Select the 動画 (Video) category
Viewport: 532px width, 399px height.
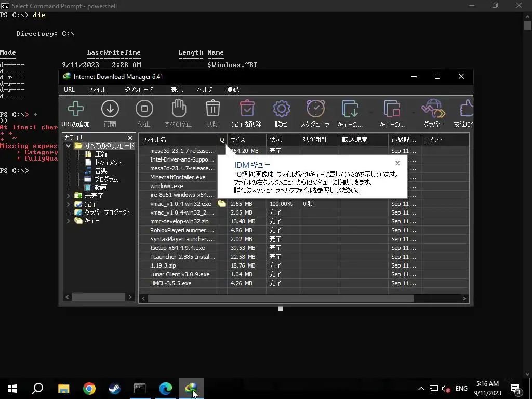coord(101,187)
